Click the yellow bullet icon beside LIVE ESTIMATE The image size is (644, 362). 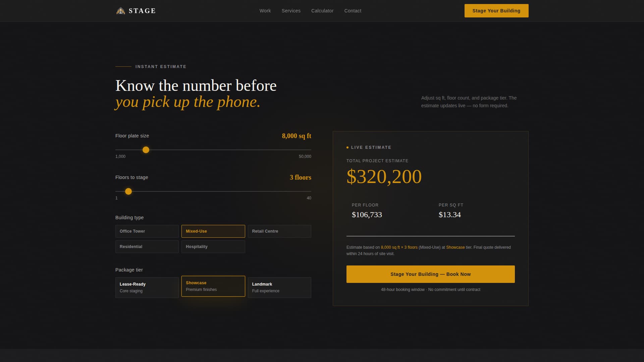tap(347, 147)
